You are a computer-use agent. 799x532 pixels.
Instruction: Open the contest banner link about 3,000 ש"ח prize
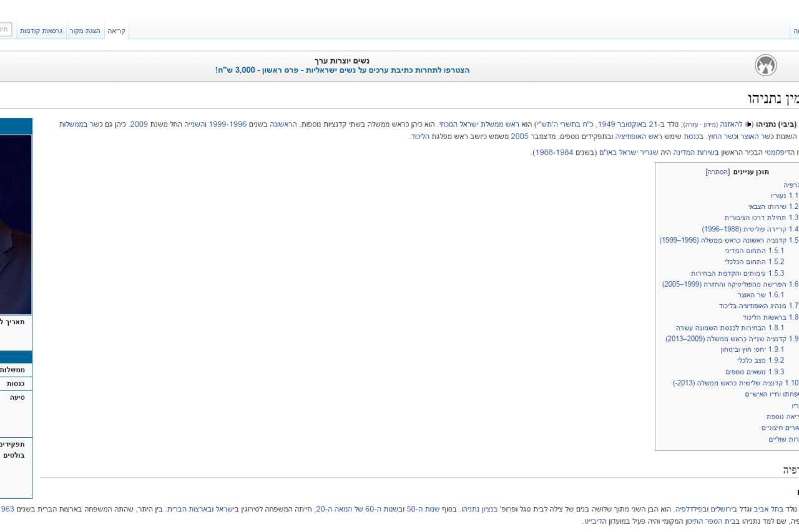[342, 70]
